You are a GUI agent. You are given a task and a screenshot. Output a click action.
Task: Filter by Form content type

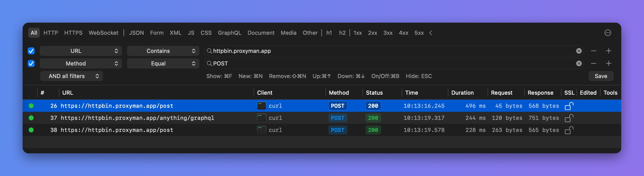(157, 33)
